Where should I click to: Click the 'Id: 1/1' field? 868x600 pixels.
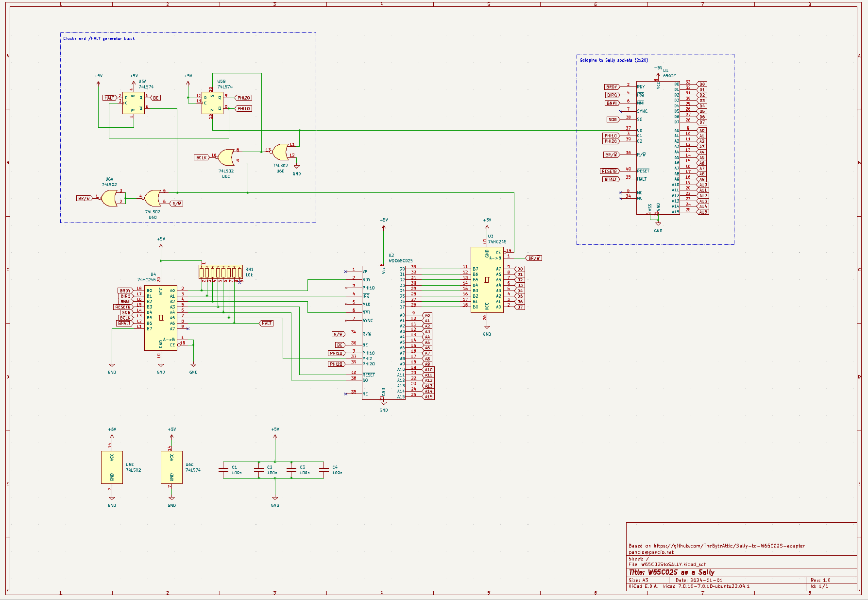click(x=819, y=586)
